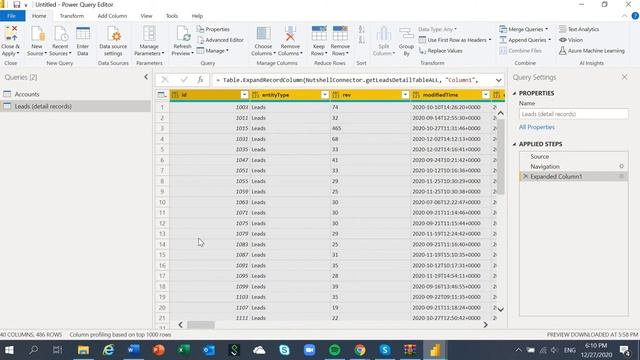
Task: Click Replace Values
Action: (440, 51)
